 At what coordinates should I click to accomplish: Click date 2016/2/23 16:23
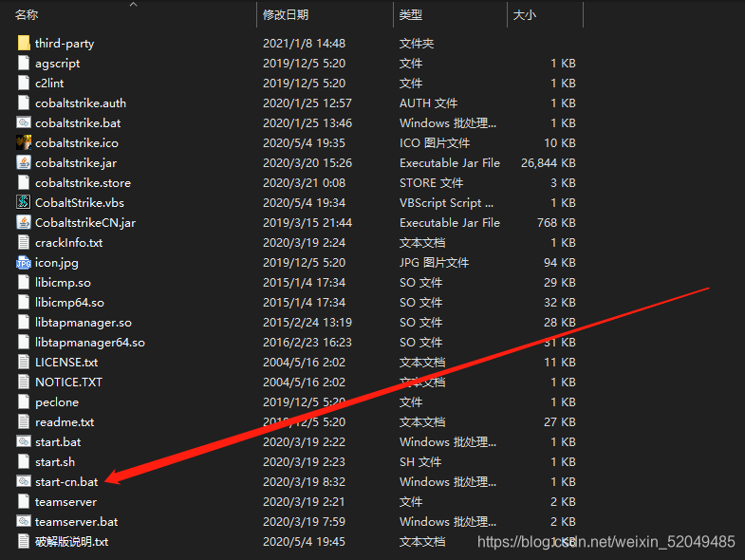coord(307,343)
